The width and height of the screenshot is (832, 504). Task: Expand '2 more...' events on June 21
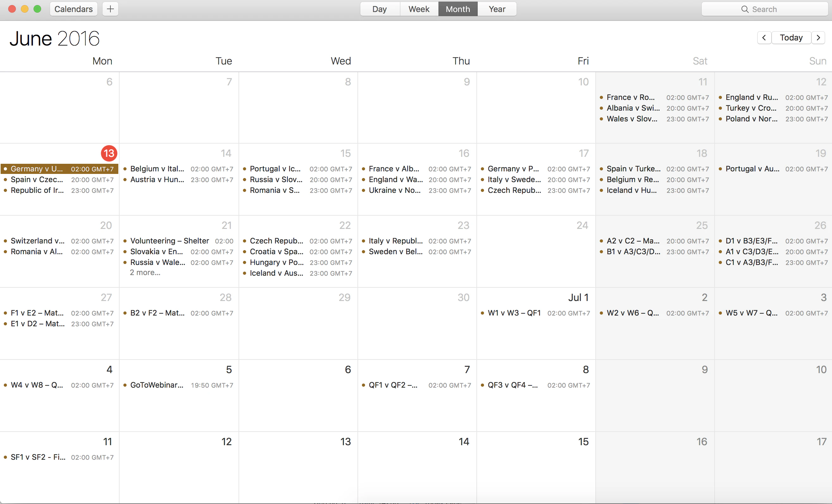[x=145, y=273]
